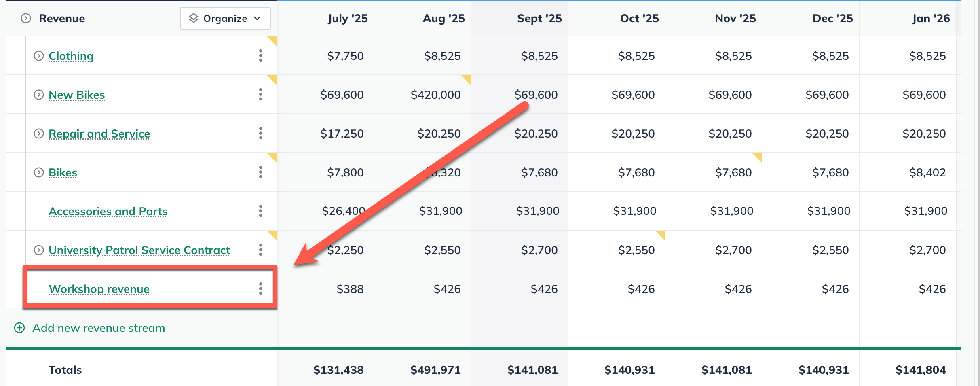
Task: Open the three-dot menu for New Bikes
Action: click(260, 94)
